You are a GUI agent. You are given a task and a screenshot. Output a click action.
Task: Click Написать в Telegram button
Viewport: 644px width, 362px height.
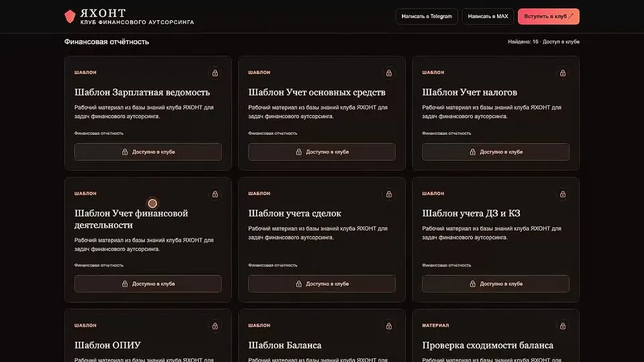(x=427, y=16)
